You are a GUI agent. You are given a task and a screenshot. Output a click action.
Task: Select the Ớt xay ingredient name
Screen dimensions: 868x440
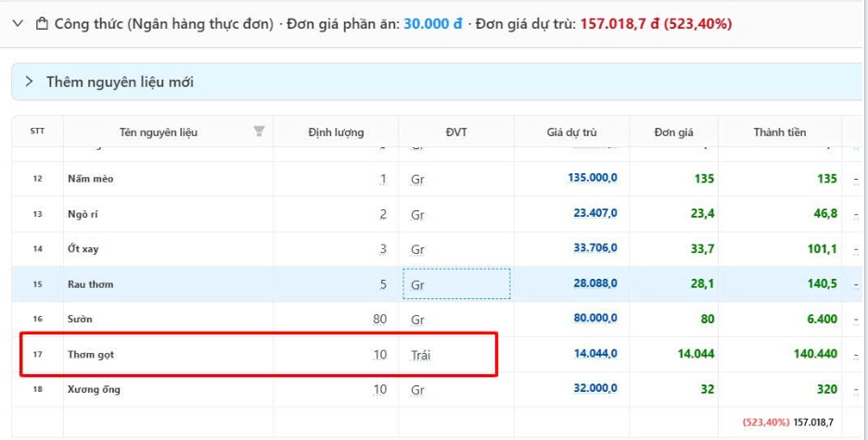click(83, 249)
